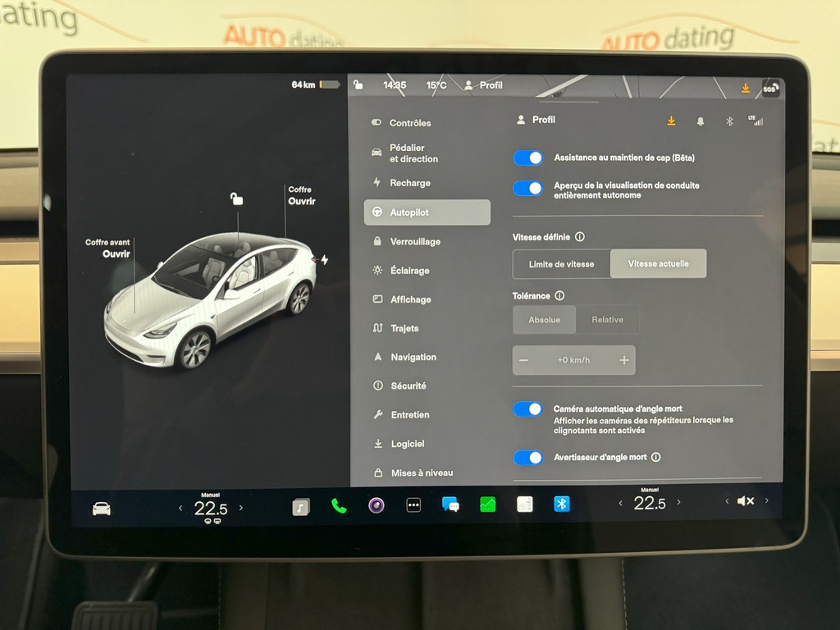Tap the SOS airbag icon at top right

[769, 89]
